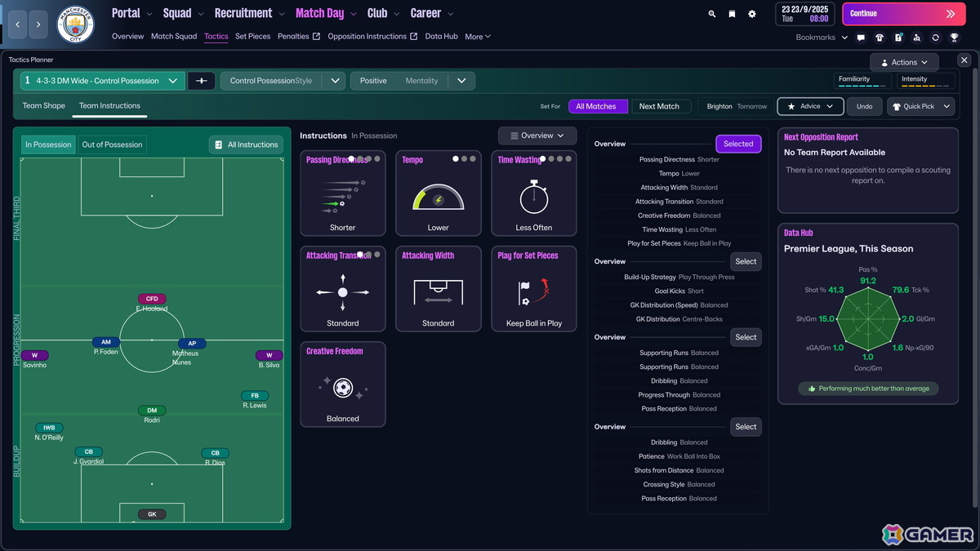
Task: Click the bookmark icon near the settings gear
Action: 732,14
